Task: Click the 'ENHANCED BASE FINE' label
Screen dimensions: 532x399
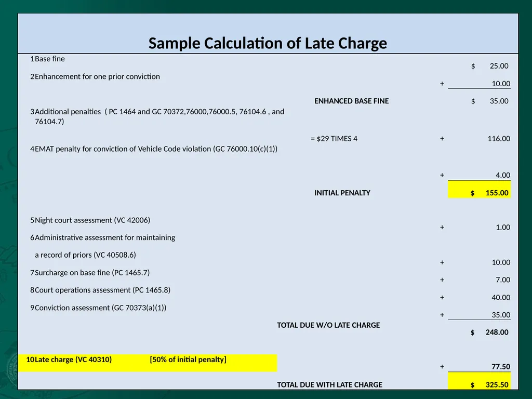Action: pyautogui.click(x=352, y=101)
